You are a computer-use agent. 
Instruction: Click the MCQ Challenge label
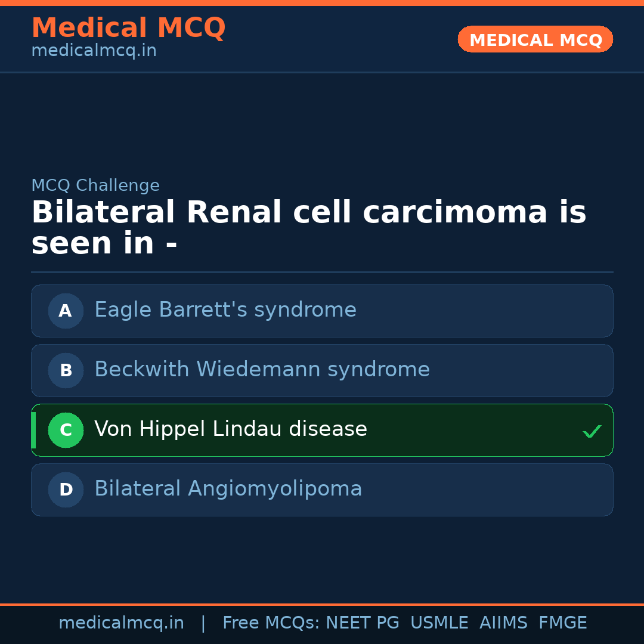tap(95, 185)
